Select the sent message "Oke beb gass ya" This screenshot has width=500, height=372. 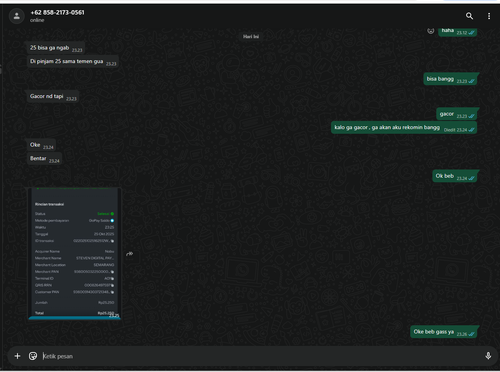(x=444, y=332)
